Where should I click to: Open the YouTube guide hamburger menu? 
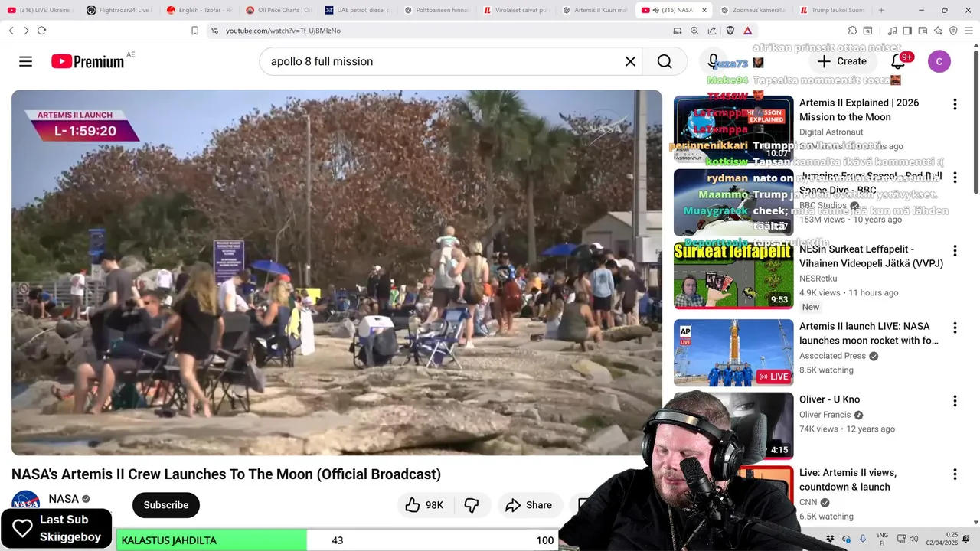26,61
